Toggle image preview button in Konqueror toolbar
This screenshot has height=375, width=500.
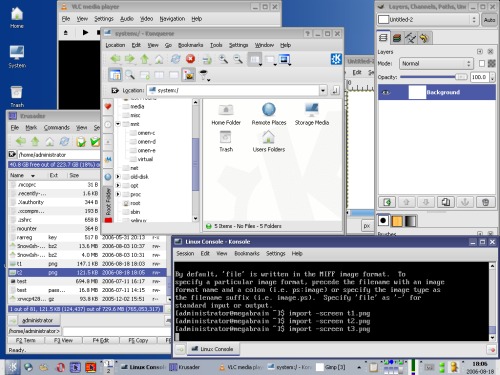pos(189,75)
